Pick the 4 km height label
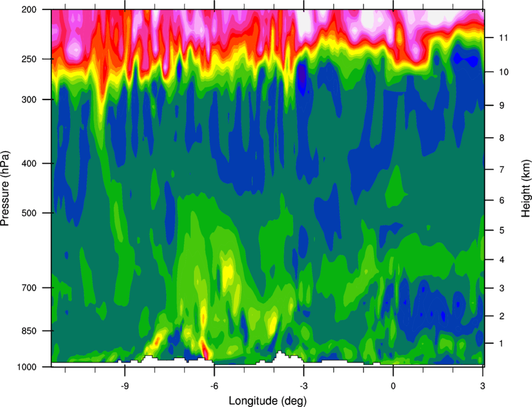532x407 pixels. pyautogui.click(x=502, y=260)
